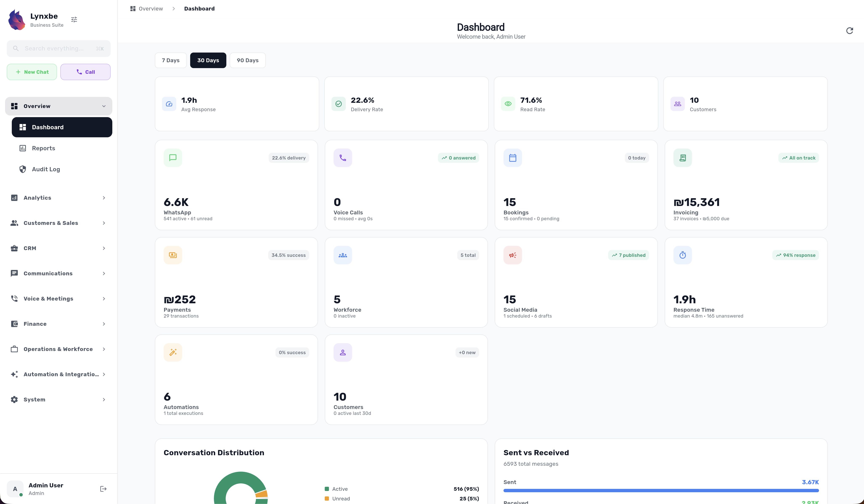Viewport: 864px width, 504px height.
Task: Expand the Analytics sidebar section
Action: click(x=58, y=198)
